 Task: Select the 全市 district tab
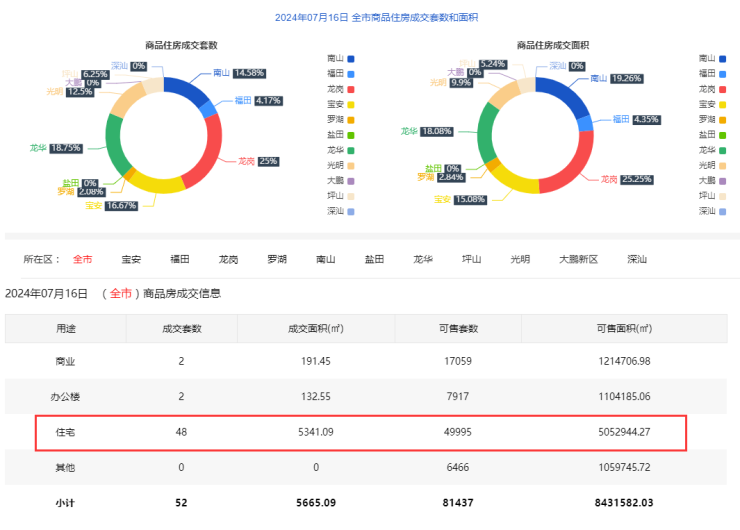pos(82,259)
